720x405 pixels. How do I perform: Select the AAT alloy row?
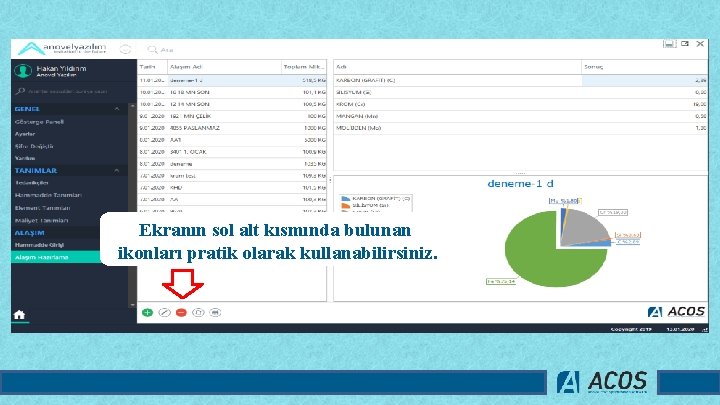click(x=232, y=140)
